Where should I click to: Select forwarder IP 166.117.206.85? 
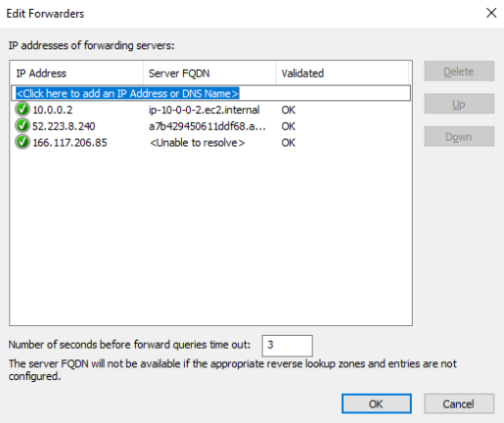[69, 143]
